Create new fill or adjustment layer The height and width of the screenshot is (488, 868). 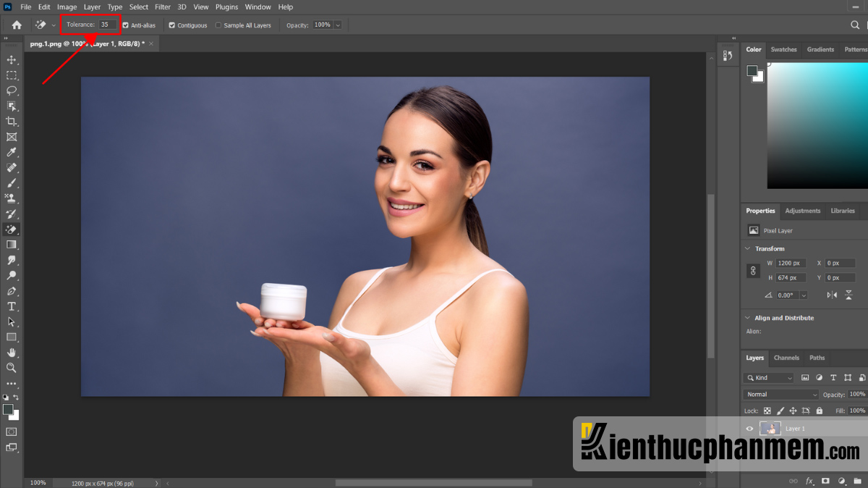point(842,481)
